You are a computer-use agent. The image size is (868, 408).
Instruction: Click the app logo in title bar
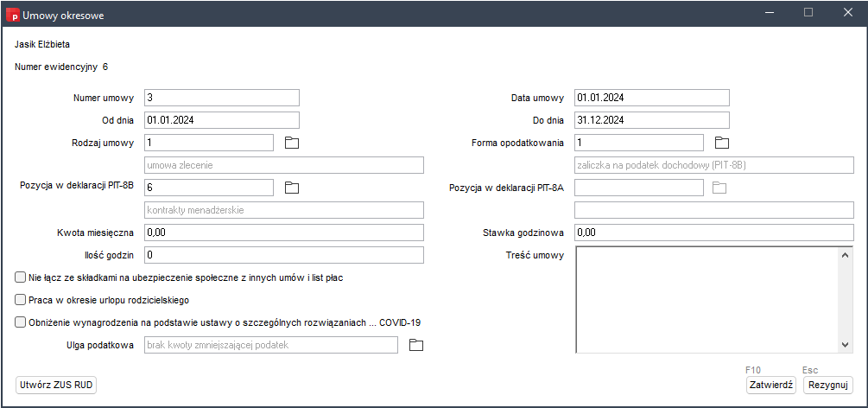[x=12, y=13]
